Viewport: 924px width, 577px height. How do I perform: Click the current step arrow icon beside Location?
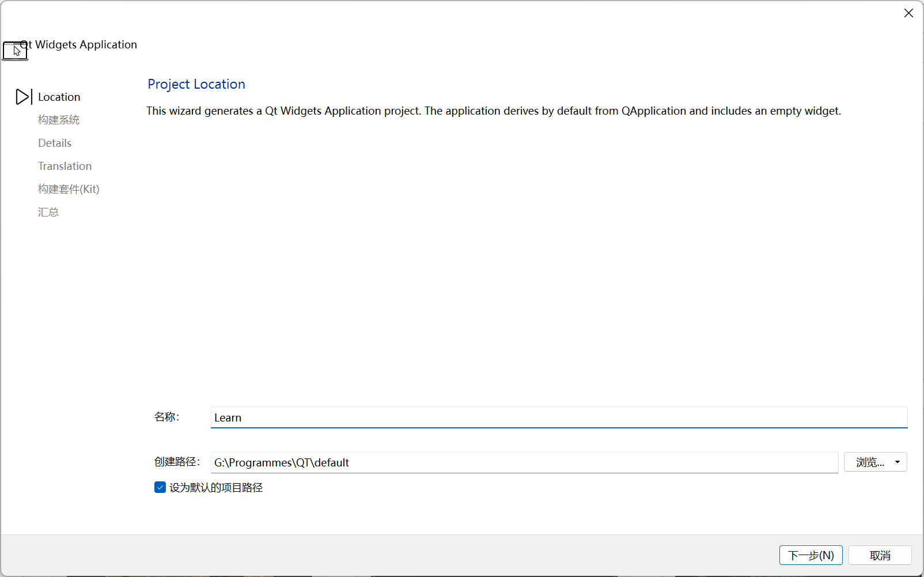click(x=24, y=97)
